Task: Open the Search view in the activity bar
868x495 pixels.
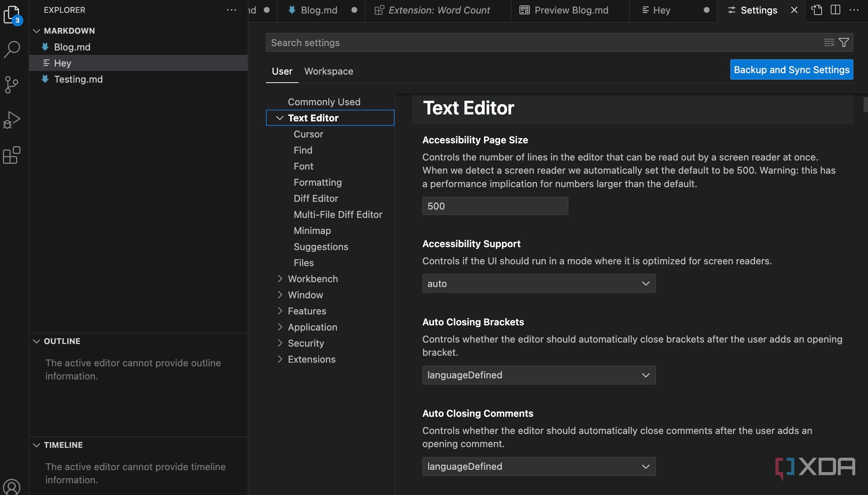Action: 12,49
